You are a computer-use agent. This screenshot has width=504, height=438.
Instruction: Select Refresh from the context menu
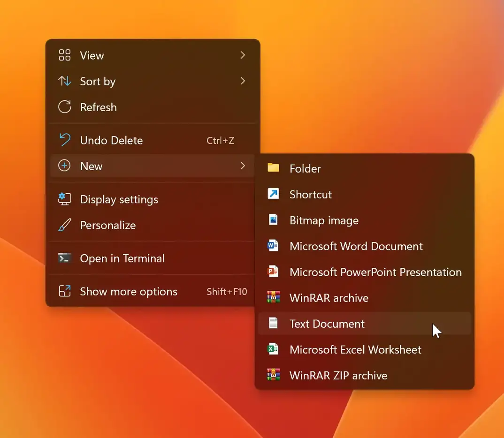(x=153, y=107)
